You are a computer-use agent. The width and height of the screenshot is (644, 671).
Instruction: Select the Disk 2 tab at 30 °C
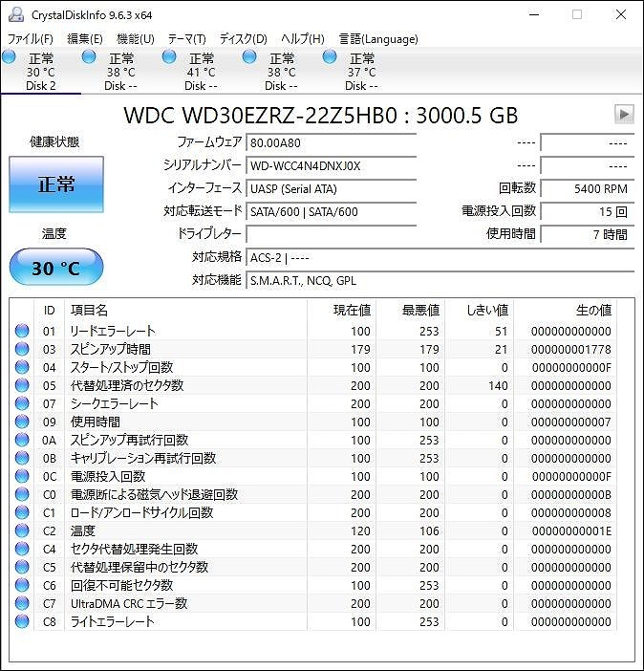click(x=40, y=71)
